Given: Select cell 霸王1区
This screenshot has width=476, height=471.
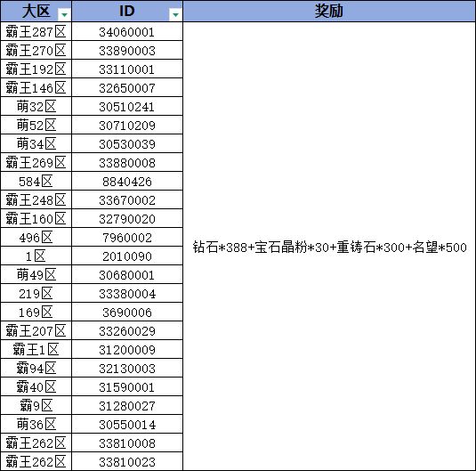Looking at the screenshot, I should [x=36, y=349].
